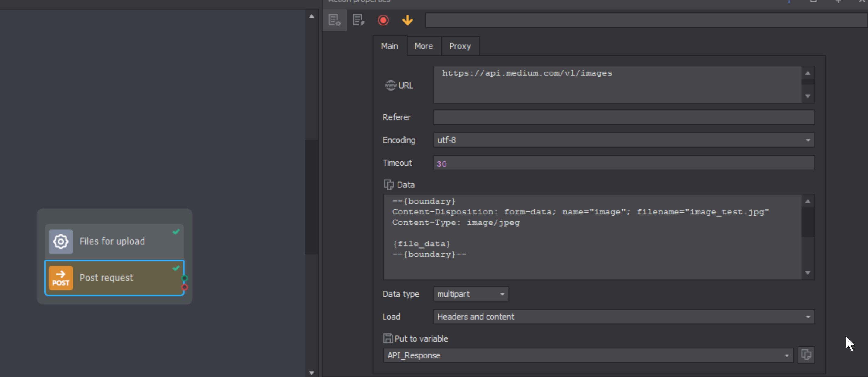Viewport: 868px width, 377px height.
Task: Click the gear icon of Files for upload
Action: click(x=61, y=241)
